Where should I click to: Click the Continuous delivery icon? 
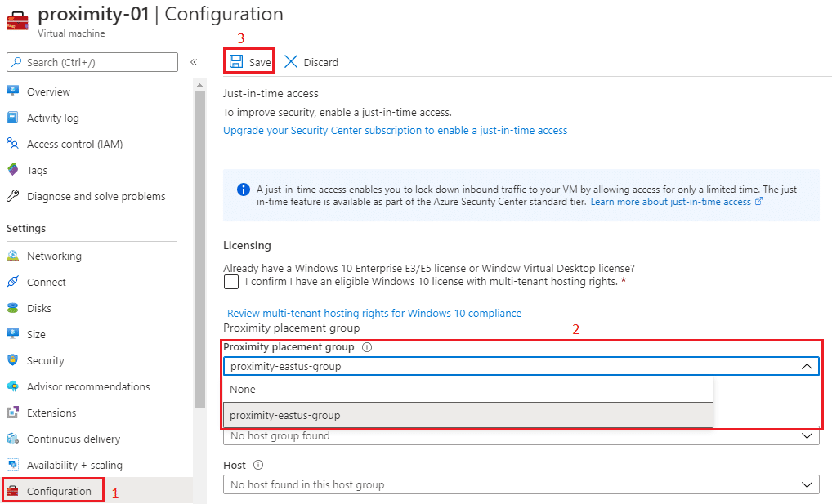click(x=13, y=438)
